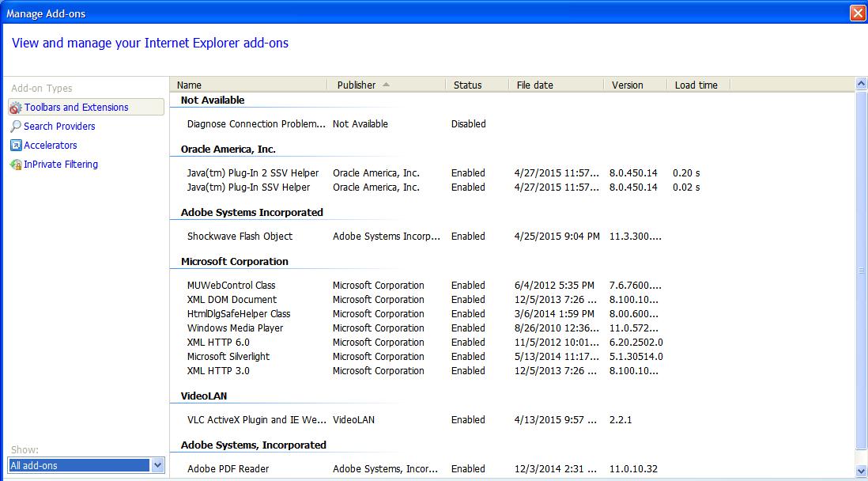The height and width of the screenshot is (481, 868).
Task: Select the Windows Media Player add-on
Action: point(236,328)
